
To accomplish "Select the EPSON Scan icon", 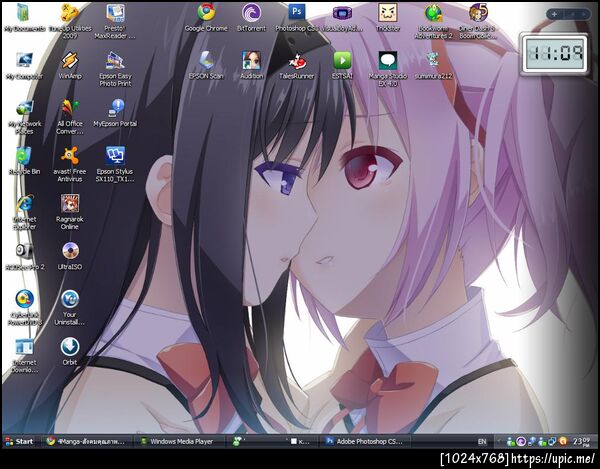I will (206, 66).
